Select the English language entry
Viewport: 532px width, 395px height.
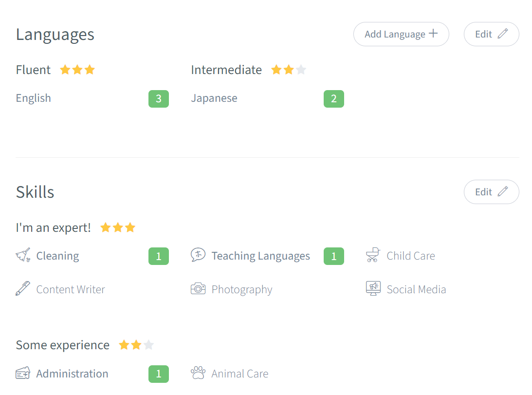[34, 98]
